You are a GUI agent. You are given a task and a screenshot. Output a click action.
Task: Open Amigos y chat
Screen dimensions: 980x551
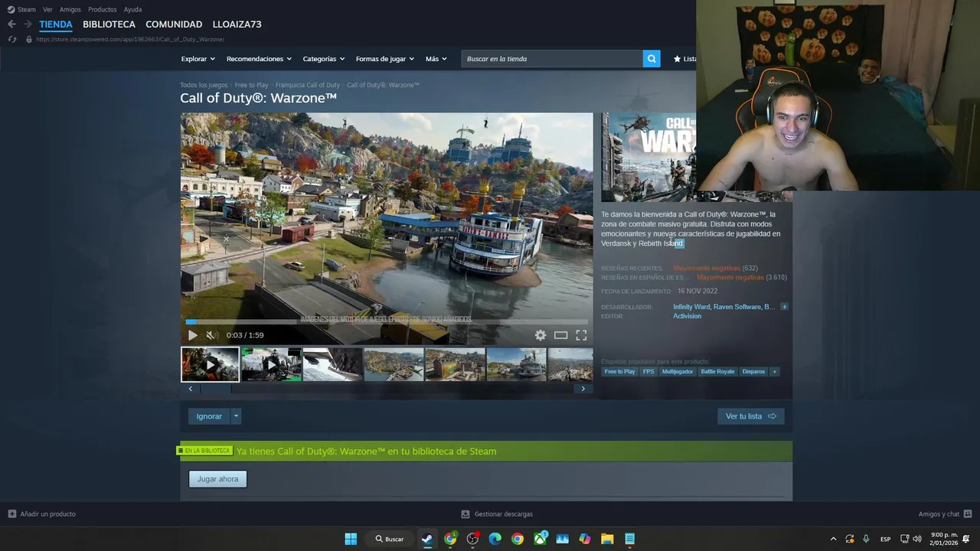945,514
